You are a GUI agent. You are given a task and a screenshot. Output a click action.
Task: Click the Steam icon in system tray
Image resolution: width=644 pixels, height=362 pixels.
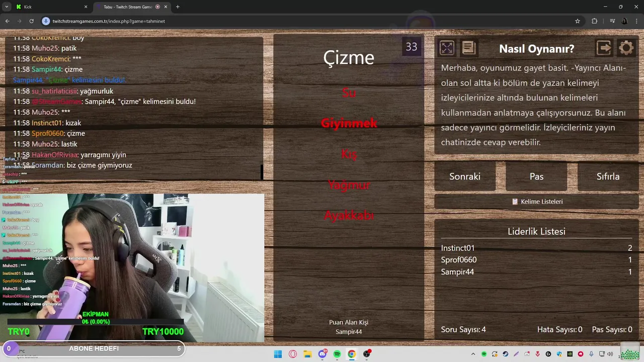tap(506, 354)
